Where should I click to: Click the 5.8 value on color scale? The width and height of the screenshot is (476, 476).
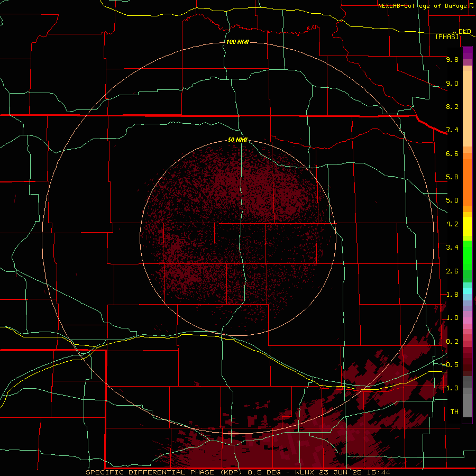452,177
